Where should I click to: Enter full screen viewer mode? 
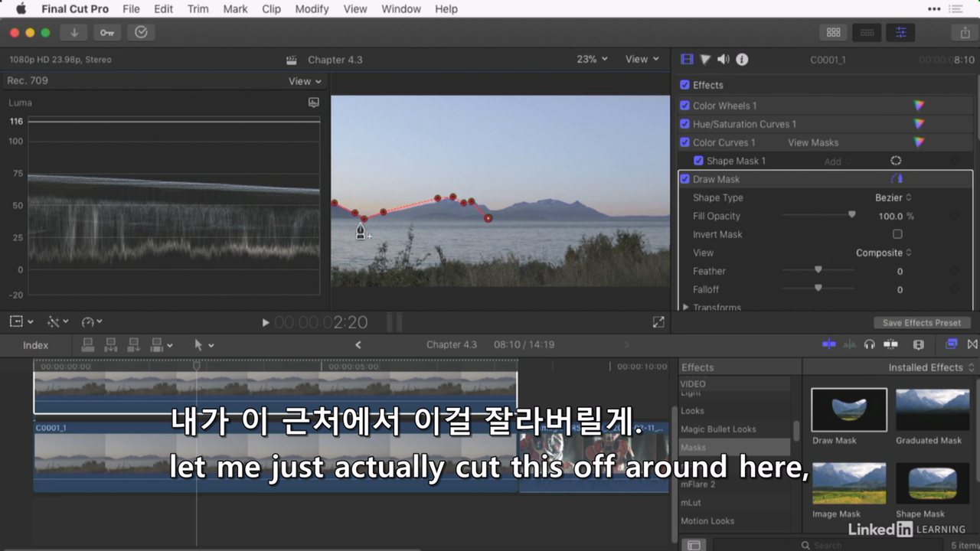click(658, 322)
